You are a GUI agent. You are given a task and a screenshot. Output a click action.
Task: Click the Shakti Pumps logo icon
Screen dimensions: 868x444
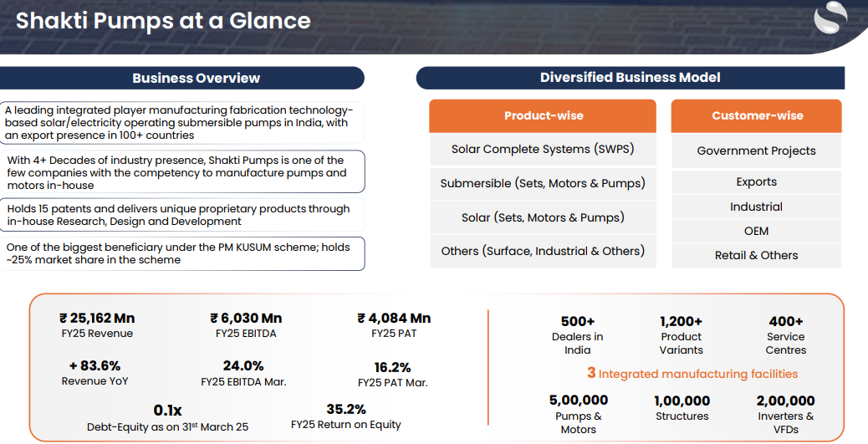click(830, 18)
